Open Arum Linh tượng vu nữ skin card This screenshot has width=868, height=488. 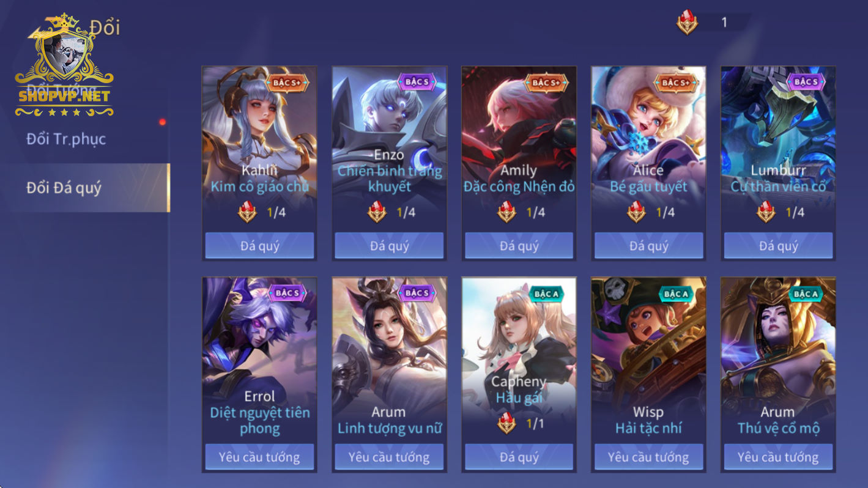(389, 360)
